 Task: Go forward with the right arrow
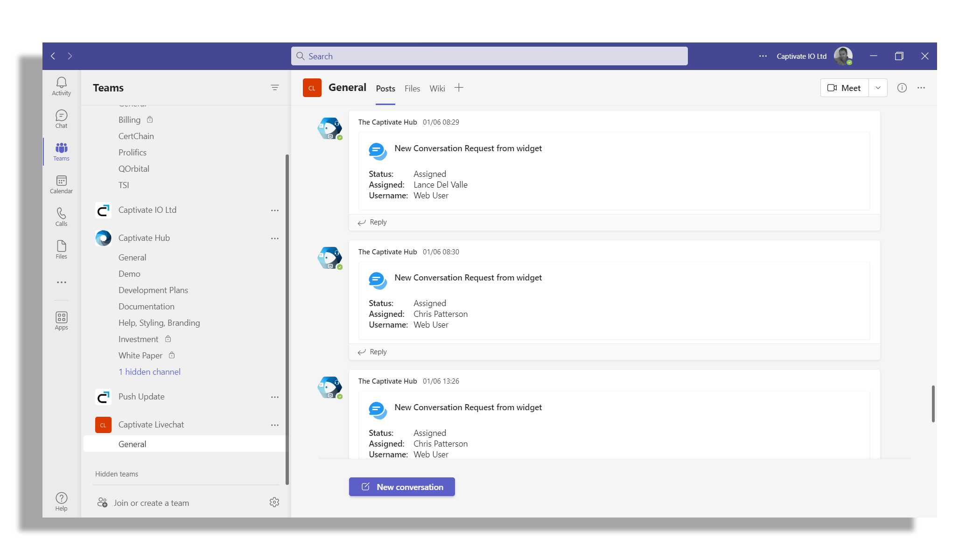70,56
